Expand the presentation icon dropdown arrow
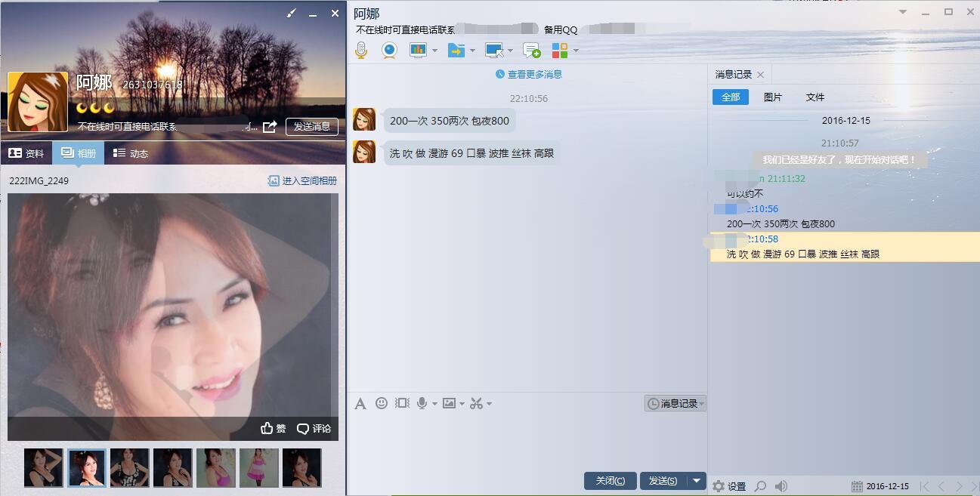Image resolution: width=980 pixels, height=496 pixels. [x=434, y=51]
